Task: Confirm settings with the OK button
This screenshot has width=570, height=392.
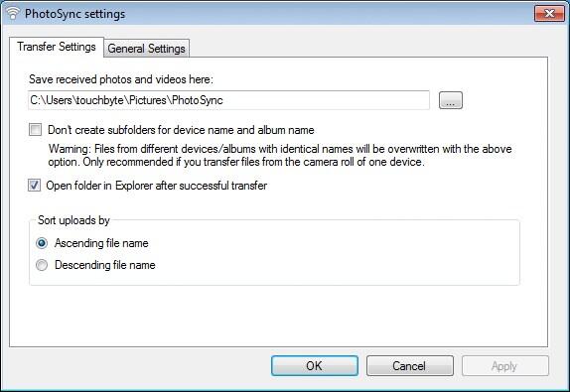Action: (315, 365)
